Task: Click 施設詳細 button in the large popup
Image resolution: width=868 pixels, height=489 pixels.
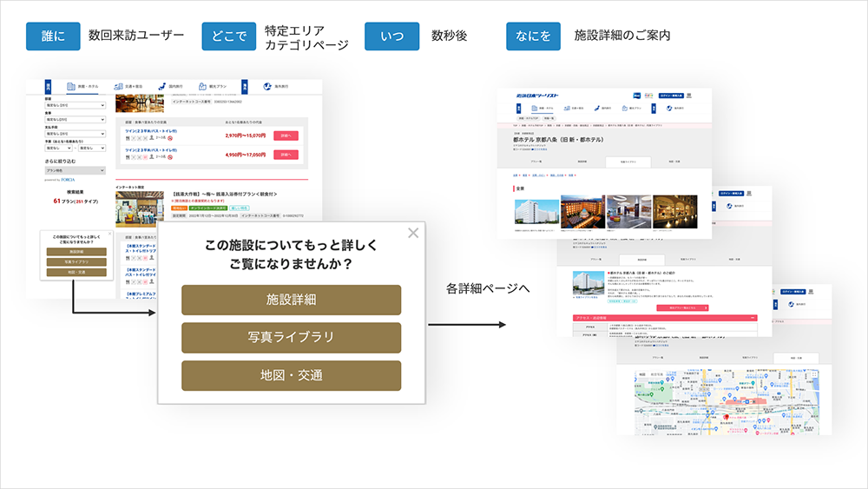Action: [x=291, y=300]
